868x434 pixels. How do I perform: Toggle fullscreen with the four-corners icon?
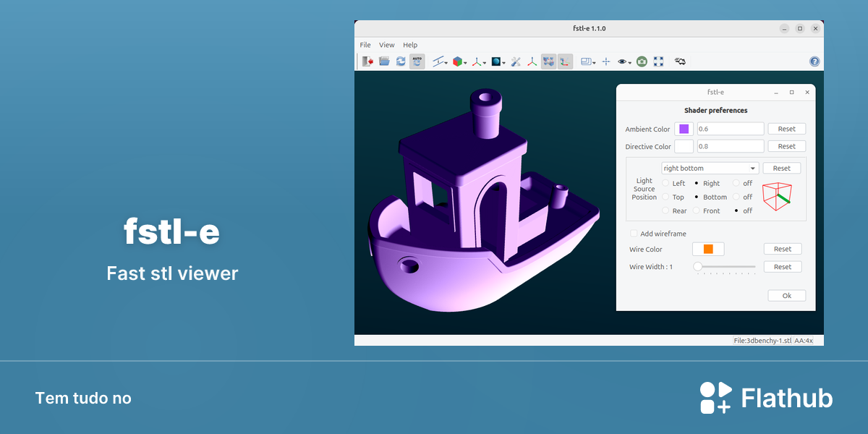tap(658, 61)
